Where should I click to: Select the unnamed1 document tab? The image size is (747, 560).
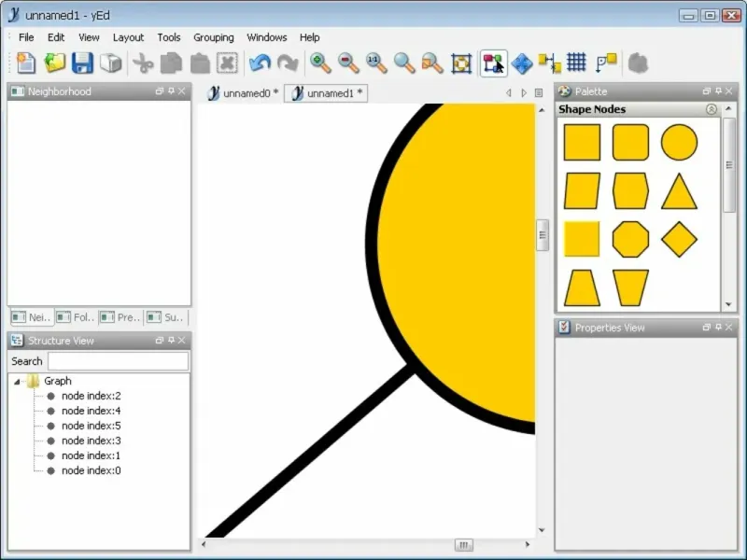point(327,93)
